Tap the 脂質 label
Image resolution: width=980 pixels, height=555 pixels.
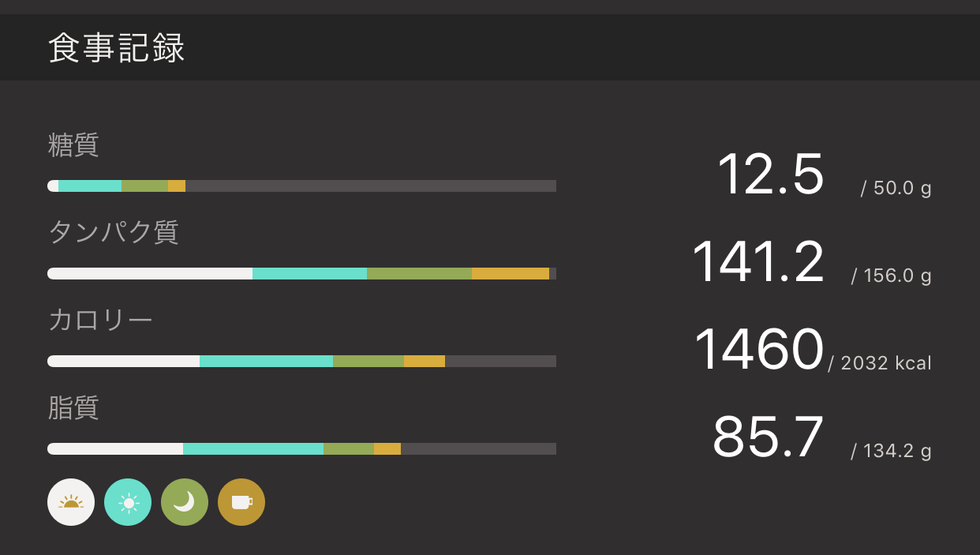pyautogui.click(x=73, y=408)
